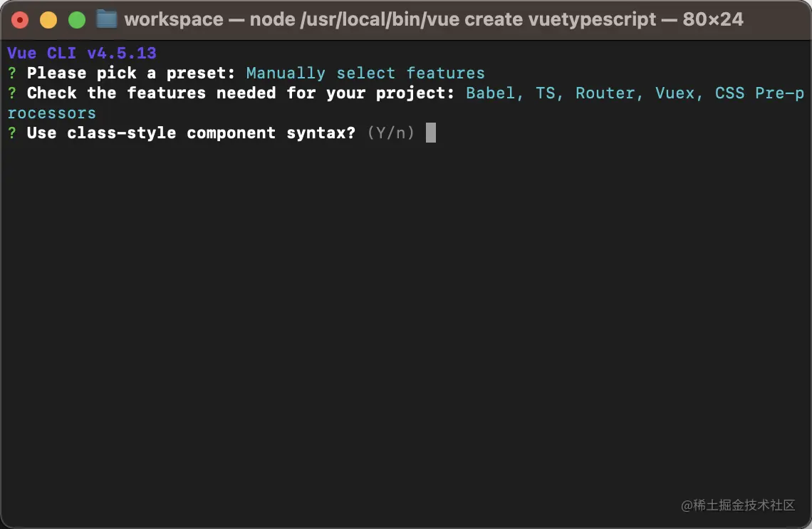
Task: Click the 'Vuex,' feature text
Action: [x=679, y=93]
